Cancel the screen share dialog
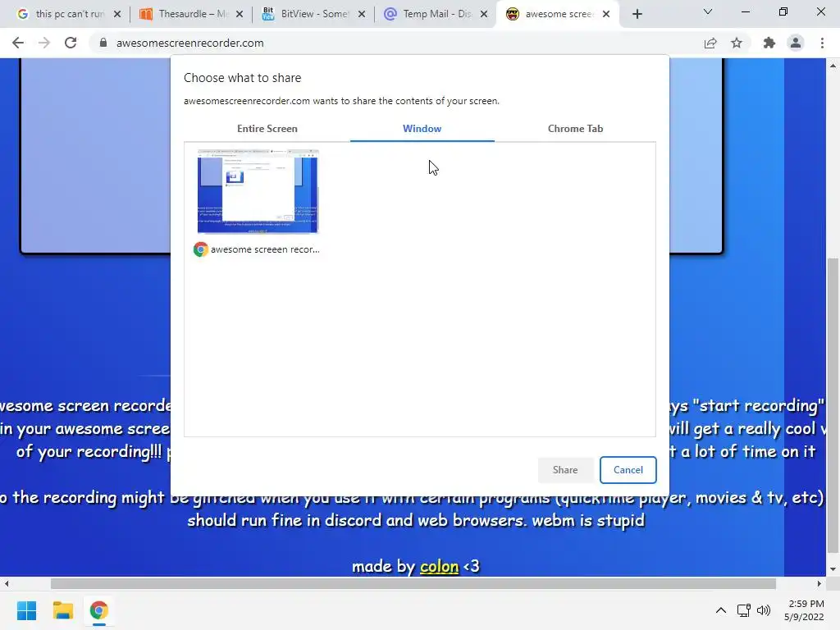This screenshot has height=630, width=840. [628, 470]
